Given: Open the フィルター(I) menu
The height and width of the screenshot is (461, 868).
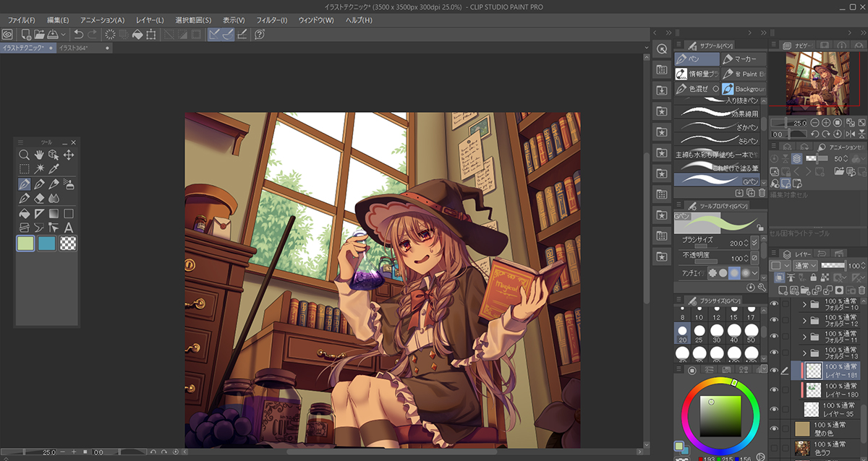Looking at the screenshot, I should (272, 20).
